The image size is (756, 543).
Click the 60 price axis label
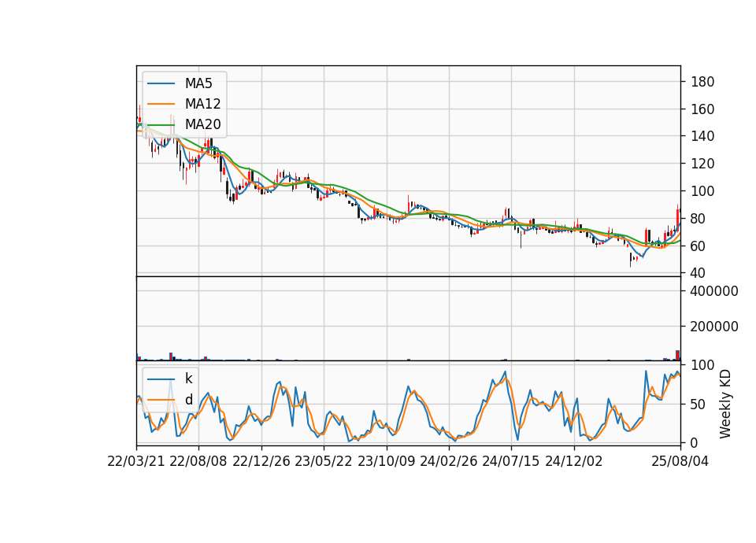(x=699, y=246)
